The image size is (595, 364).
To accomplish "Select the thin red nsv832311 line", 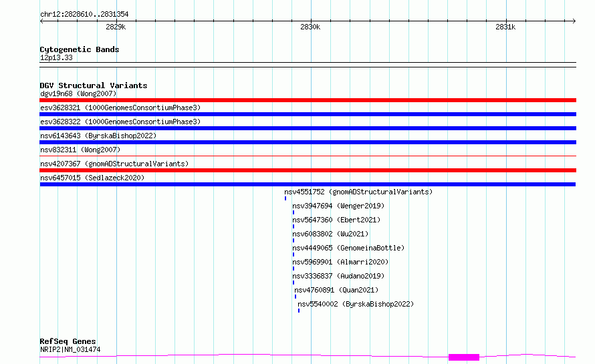I will pos(308,156).
